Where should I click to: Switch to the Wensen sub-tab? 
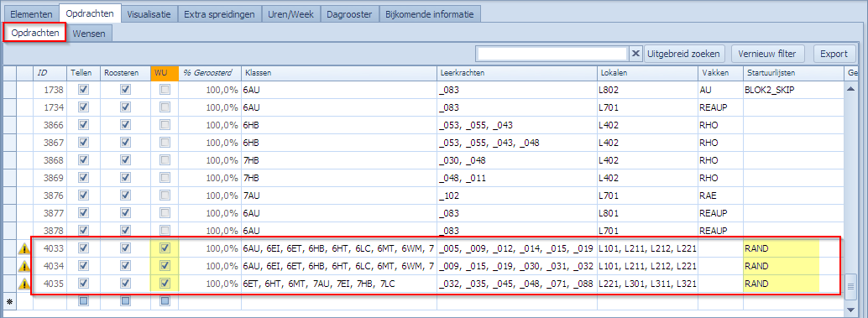click(x=89, y=34)
